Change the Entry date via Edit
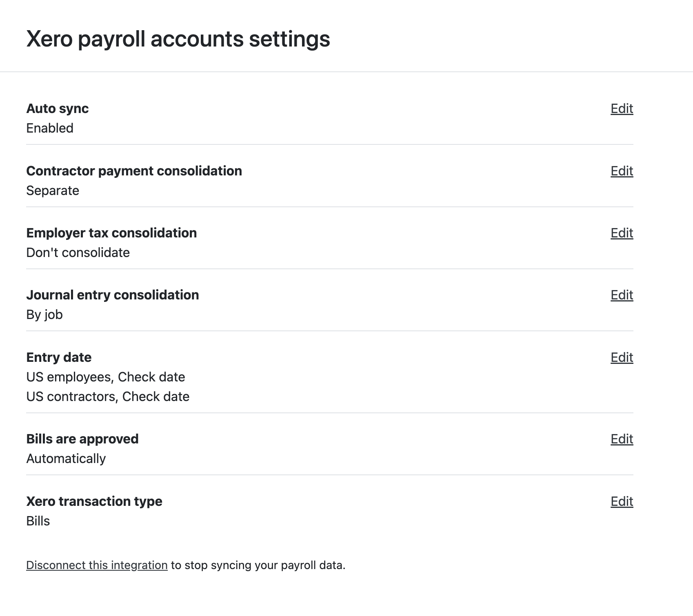Viewport: 693px width, 616px height. 622,357
